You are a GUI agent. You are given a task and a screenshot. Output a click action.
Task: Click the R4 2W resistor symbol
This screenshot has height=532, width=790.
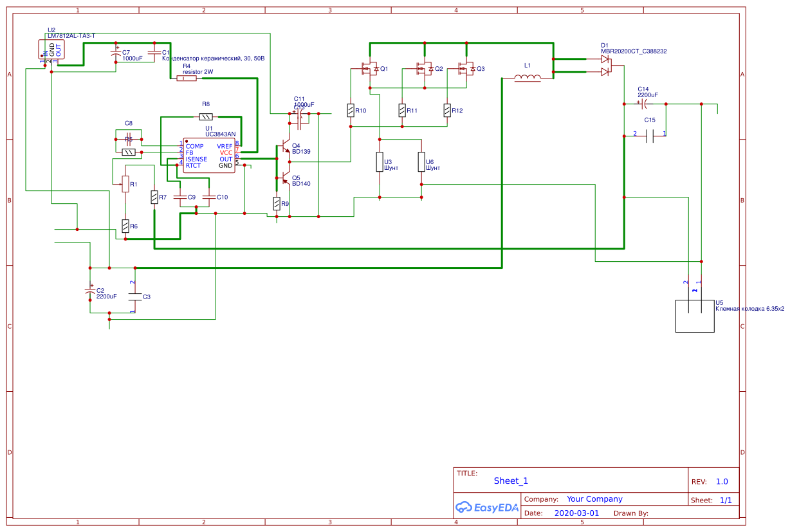187,78
